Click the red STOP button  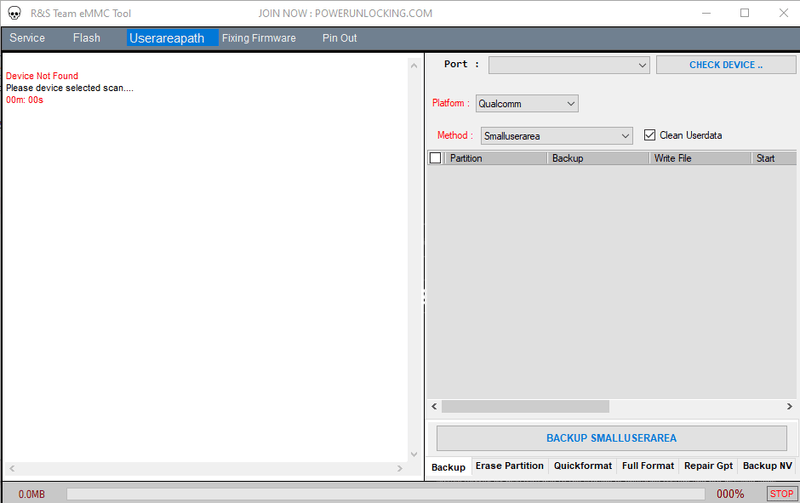[x=782, y=493]
